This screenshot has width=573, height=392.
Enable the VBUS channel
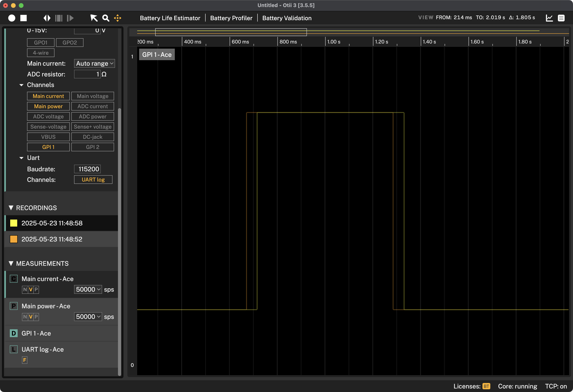tap(48, 137)
